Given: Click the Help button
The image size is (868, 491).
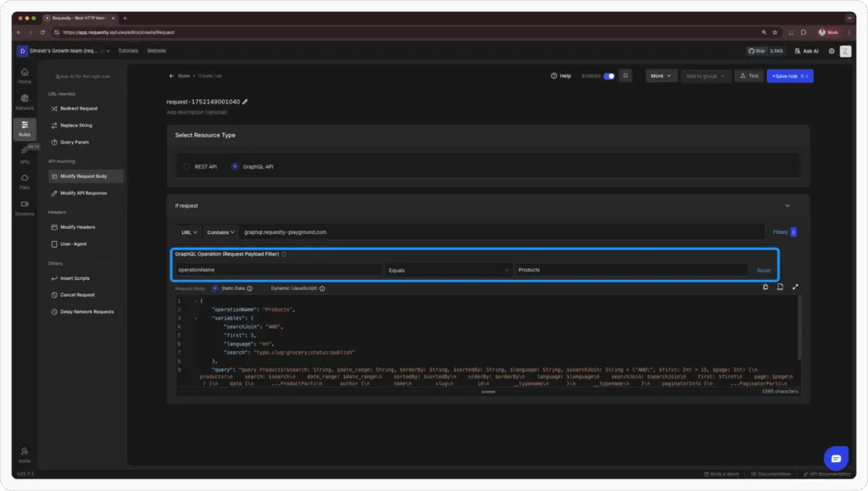Looking at the screenshot, I should [561, 75].
